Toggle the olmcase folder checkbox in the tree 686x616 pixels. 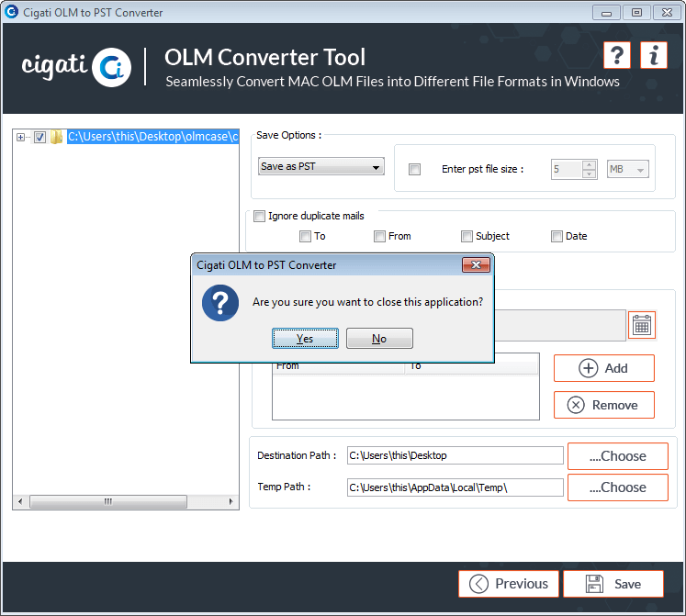pos(39,137)
